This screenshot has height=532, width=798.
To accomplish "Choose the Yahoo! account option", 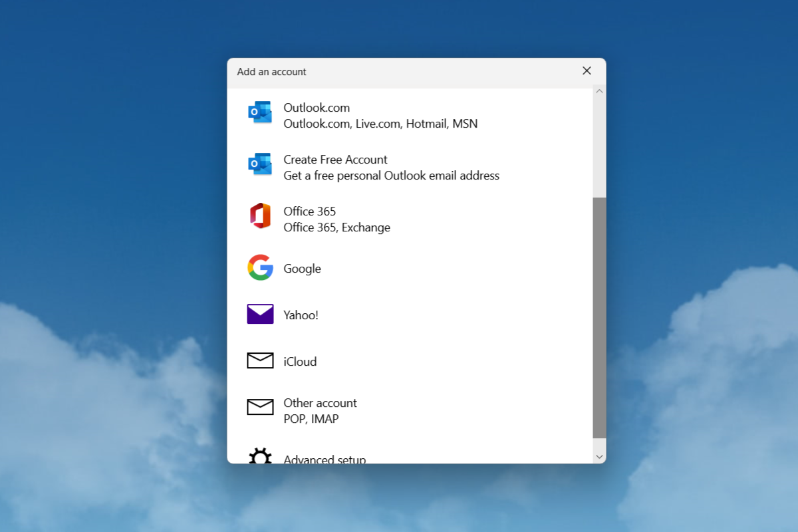I will click(x=410, y=315).
